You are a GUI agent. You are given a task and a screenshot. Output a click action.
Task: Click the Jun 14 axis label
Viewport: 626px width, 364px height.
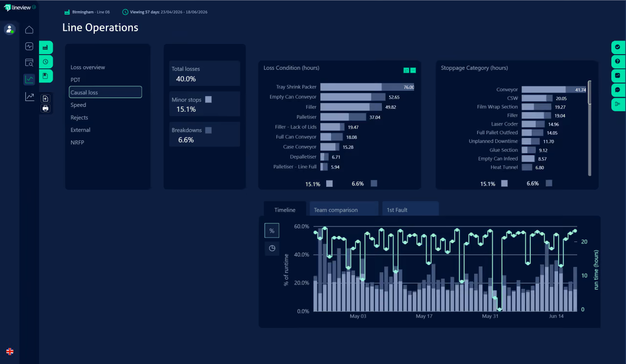557,316
